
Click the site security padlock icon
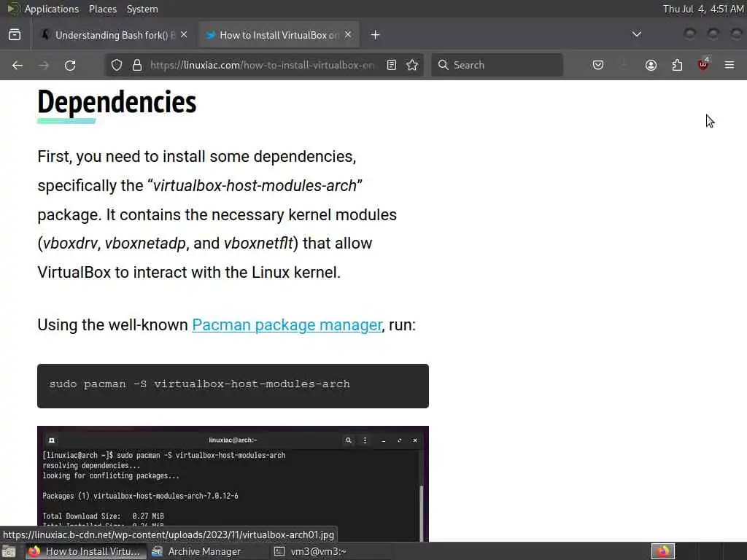click(137, 65)
